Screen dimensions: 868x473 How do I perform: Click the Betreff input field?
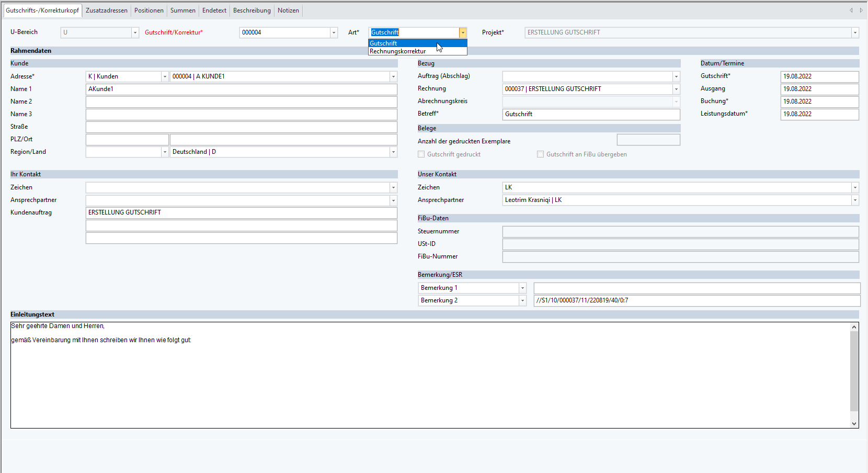(x=590, y=114)
